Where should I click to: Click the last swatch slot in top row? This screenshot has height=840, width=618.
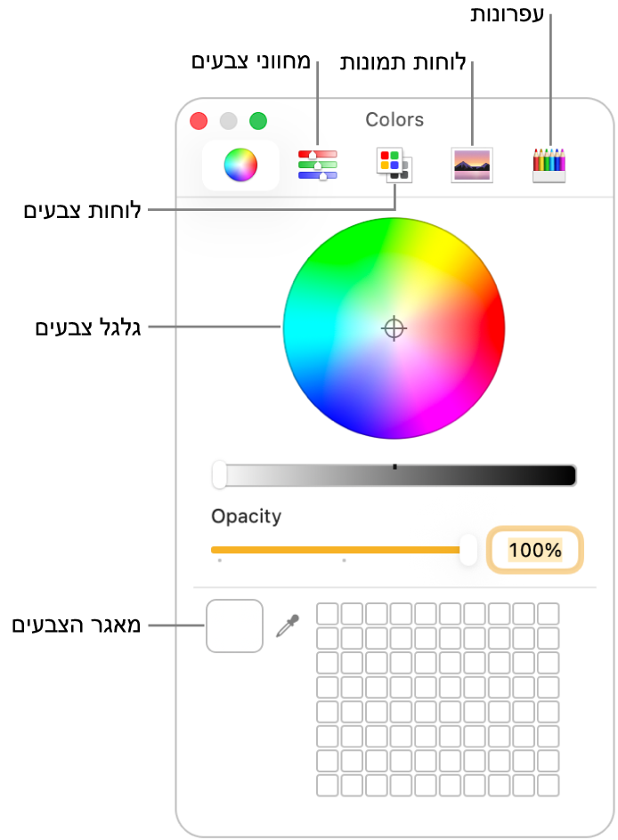pos(549,614)
